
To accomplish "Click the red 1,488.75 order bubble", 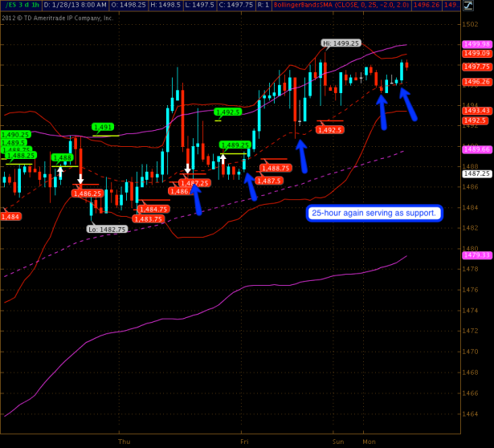I will point(276,168).
